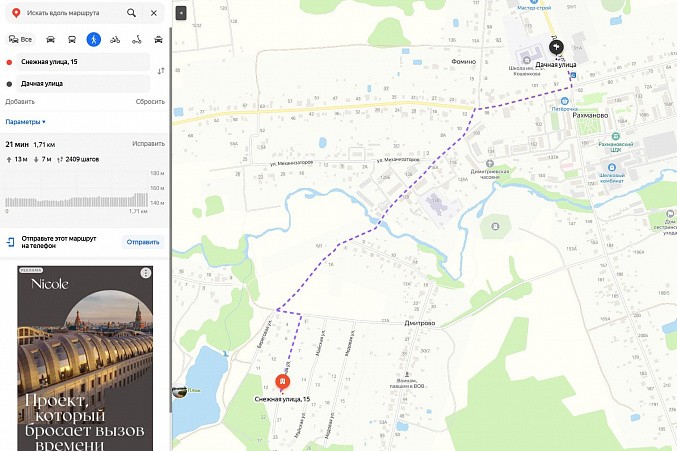Open the Nicole advertisement banner
The width and height of the screenshot is (677, 451).
point(85,358)
